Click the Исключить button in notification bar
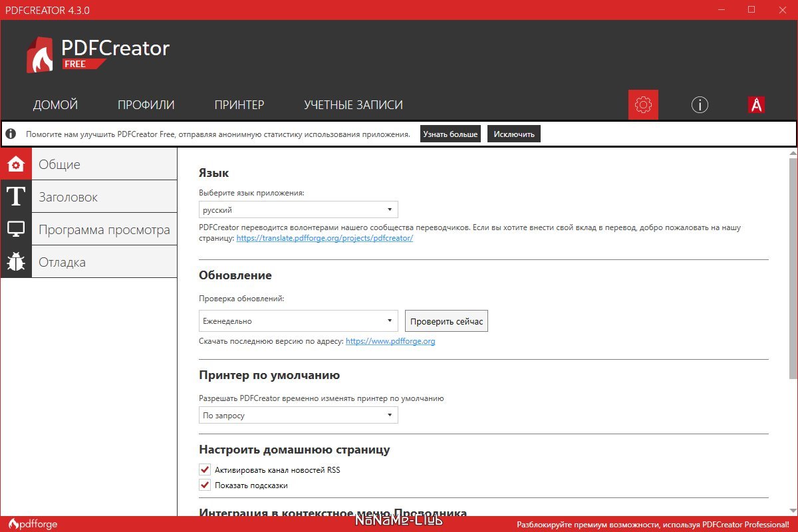 tap(513, 134)
